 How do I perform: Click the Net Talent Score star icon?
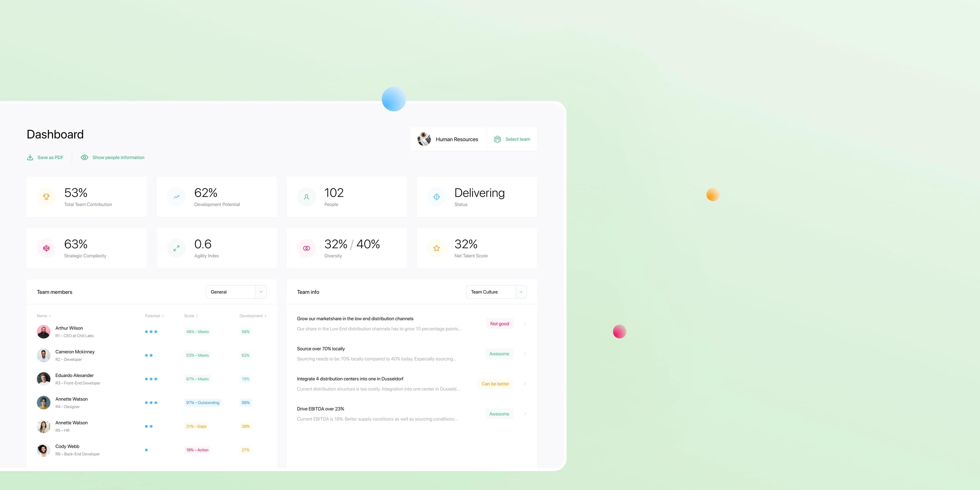click(x=437, y=248)
